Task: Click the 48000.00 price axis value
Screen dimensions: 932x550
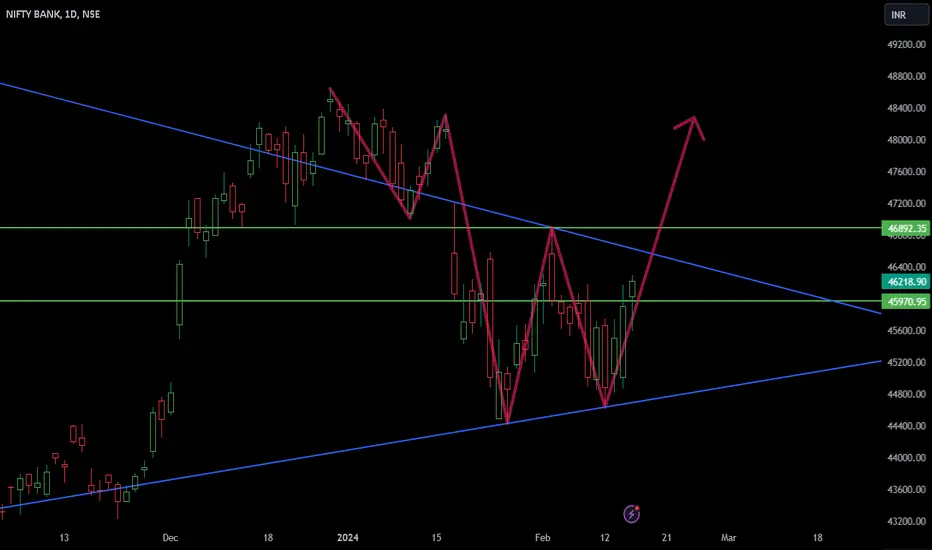Action: pyautogui.click(x=906, y=140)
